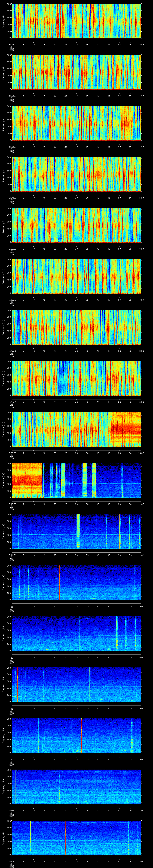This screenshot has width=153, height=868.
Task: Click the 16:08:00 start time label
Action: point(12,402)
